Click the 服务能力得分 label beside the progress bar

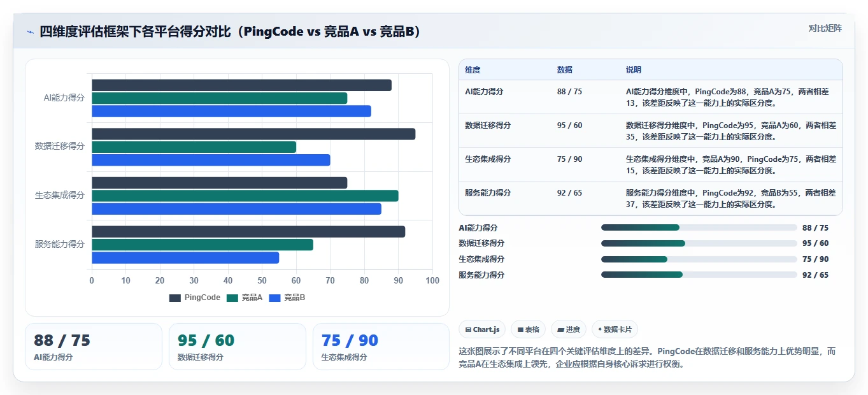[x=481, y=275]
